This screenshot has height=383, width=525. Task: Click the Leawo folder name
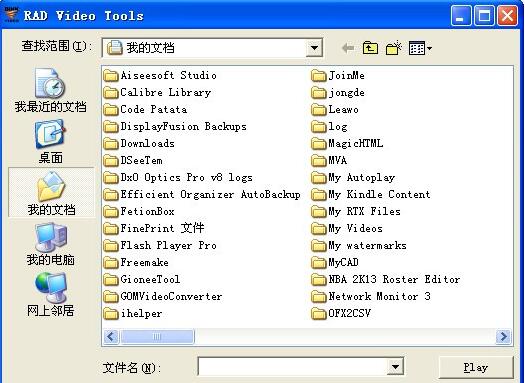click(x=344, y=109)
